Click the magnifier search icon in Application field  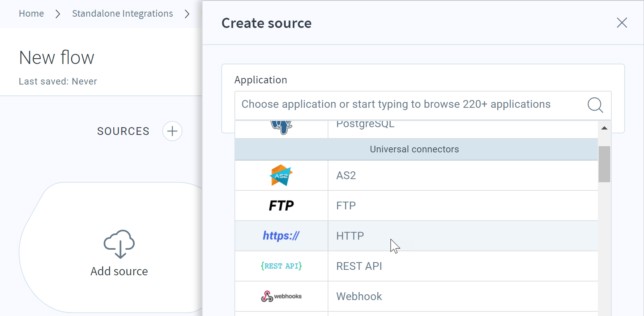pos(595,105)
